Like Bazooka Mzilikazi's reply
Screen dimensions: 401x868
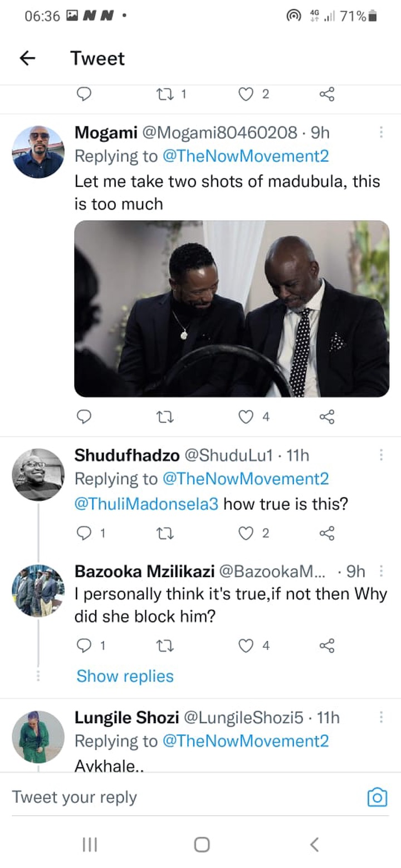coord(246,645)
